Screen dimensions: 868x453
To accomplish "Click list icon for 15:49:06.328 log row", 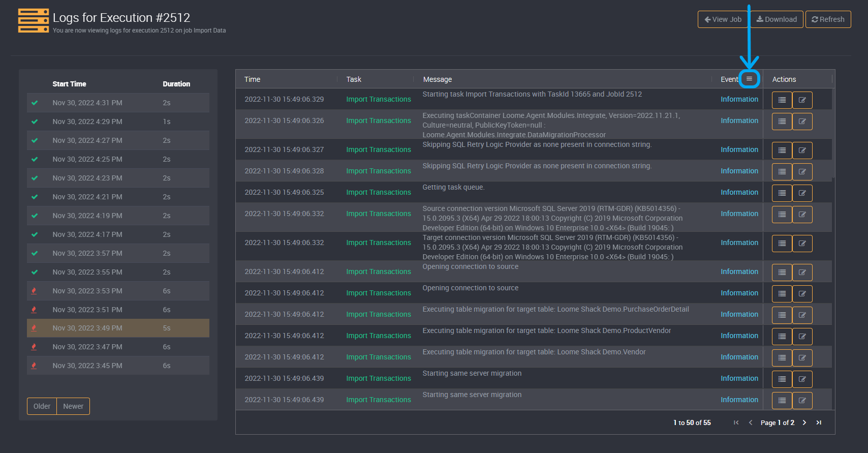I will click(x=782, y=172).
